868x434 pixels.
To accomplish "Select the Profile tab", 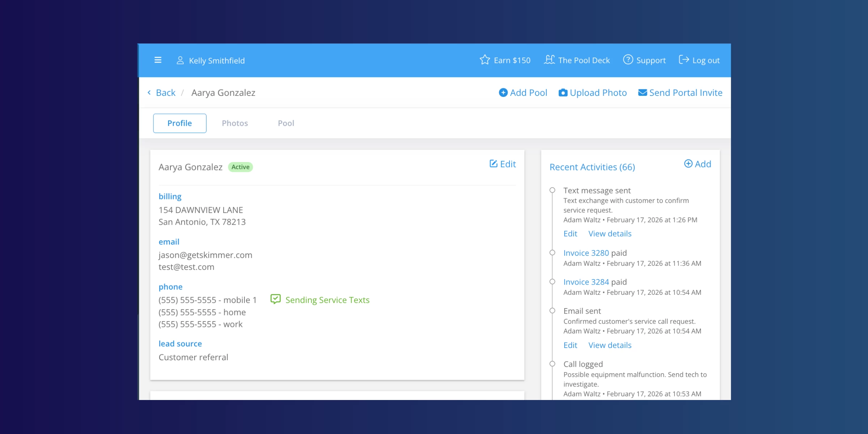I will pyautogui.click(x=180, y=123).
